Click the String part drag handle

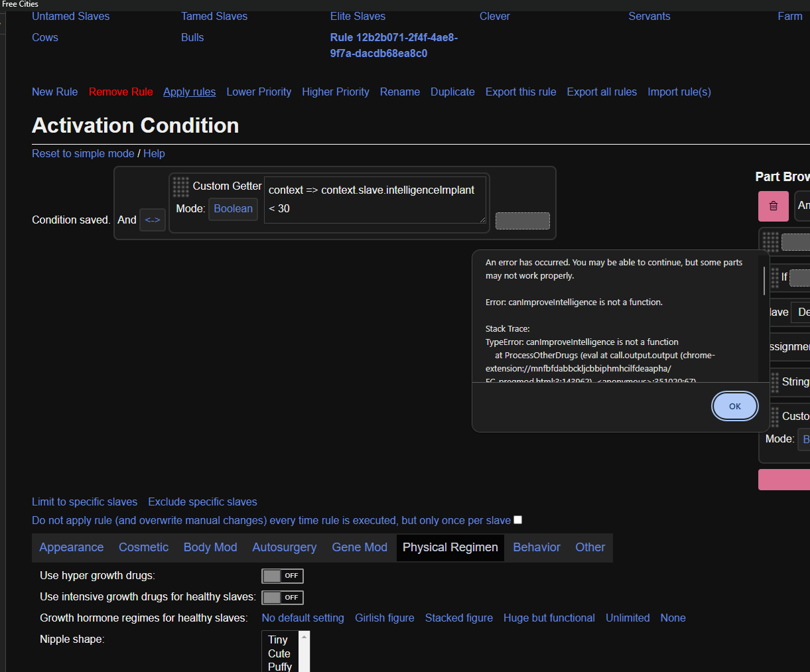tap(775, 382)
